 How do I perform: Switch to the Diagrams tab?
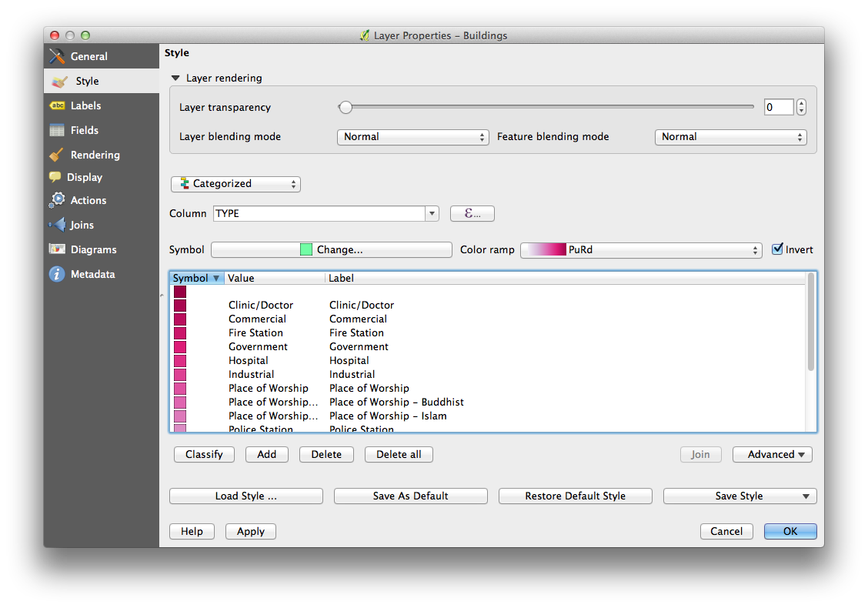click(x=93, y=249)
